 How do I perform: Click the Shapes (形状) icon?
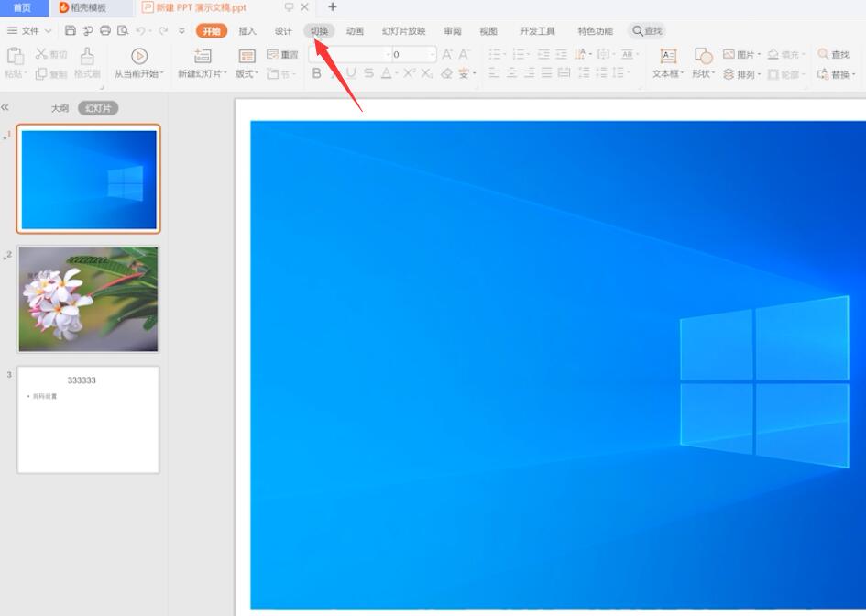[703, 56]
